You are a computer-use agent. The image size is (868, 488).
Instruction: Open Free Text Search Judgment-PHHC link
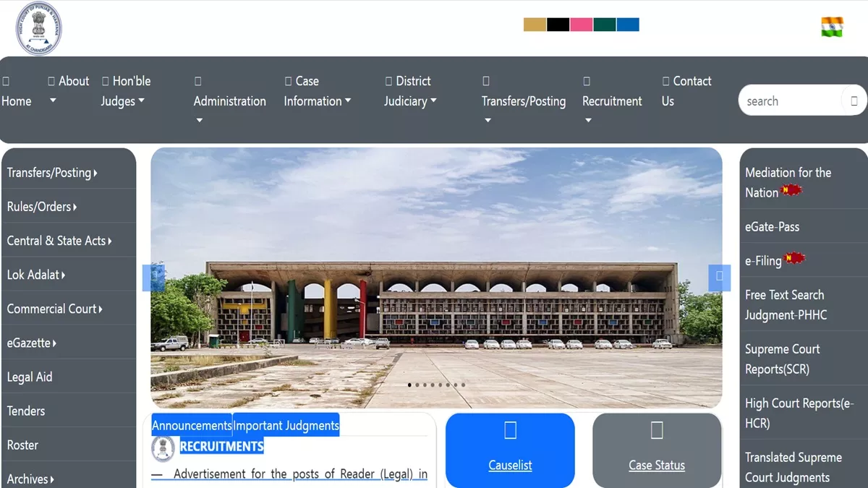(803, 304)
